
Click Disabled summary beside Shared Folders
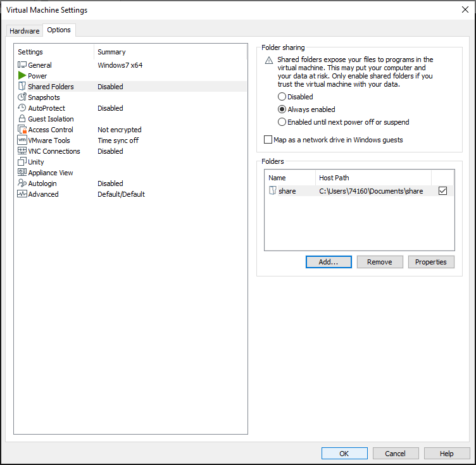click(x=110, y=87)
